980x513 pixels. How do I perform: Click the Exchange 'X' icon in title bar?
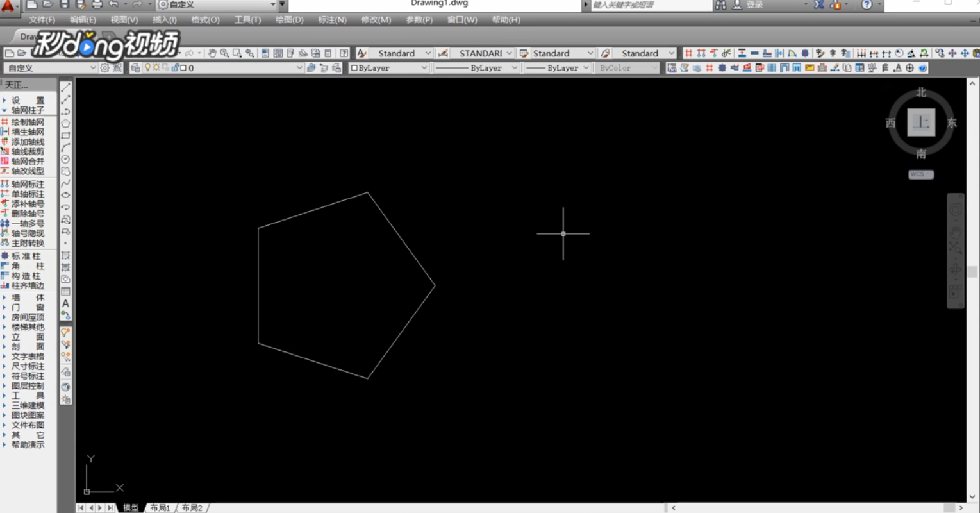click(819, 4)
